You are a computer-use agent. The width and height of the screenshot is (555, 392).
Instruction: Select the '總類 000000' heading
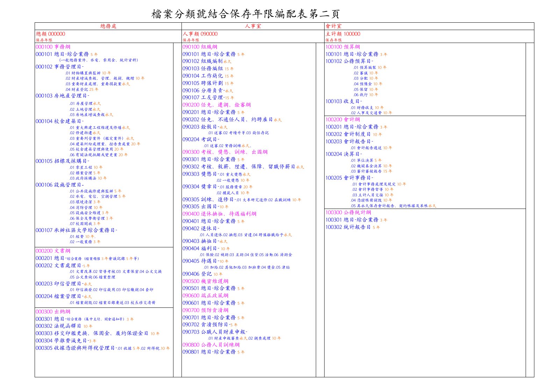coord(50,34)
